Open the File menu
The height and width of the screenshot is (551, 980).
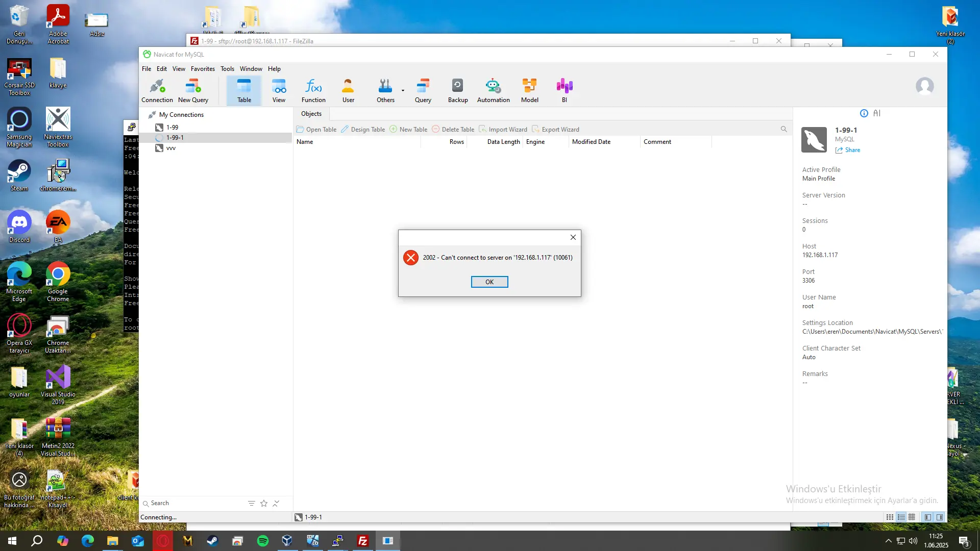146,69
